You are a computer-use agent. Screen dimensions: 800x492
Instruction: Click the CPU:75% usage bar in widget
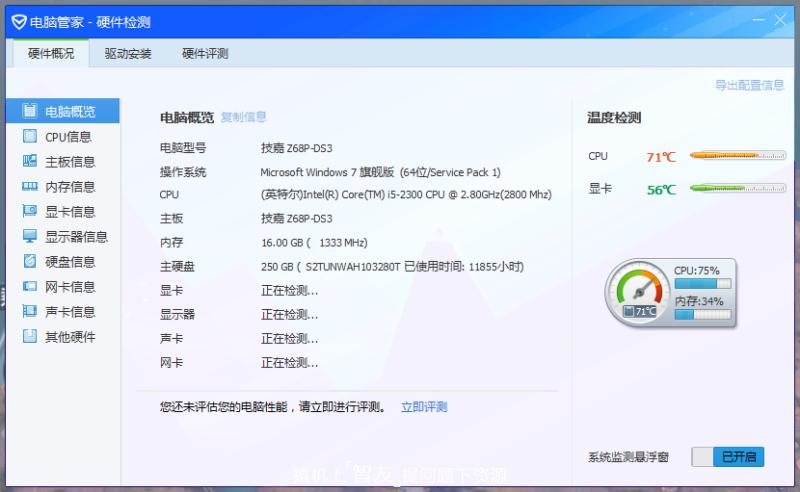tap(703, 283)
